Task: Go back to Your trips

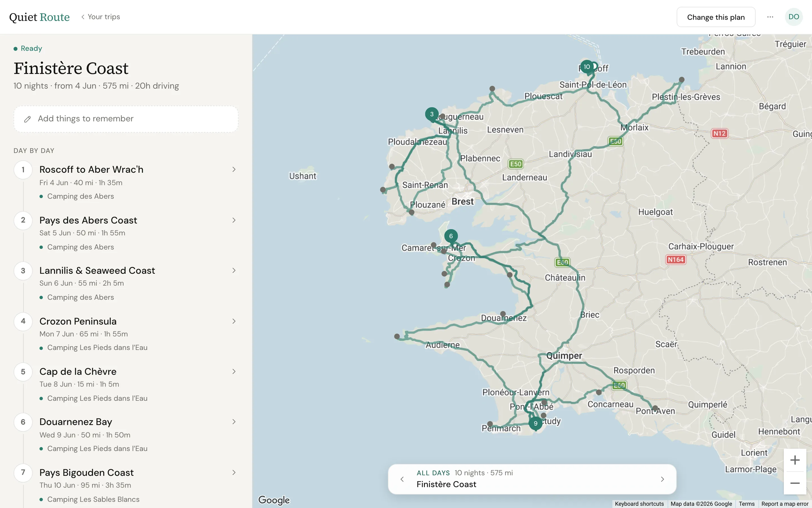Action: coord(101,17)
